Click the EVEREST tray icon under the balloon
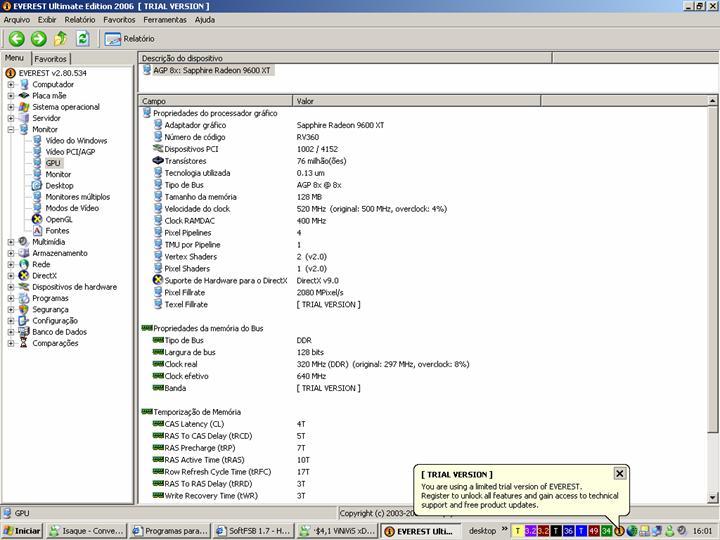Viewport: 720px width, 540px height. tap(619, 531)
